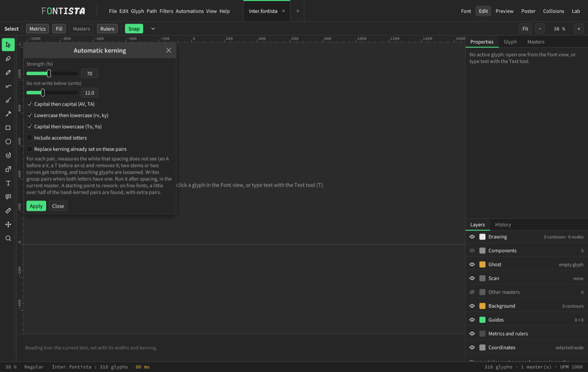Open the Filters menu
This screenshot has height=372, width=588.
(x=166, y=11)
